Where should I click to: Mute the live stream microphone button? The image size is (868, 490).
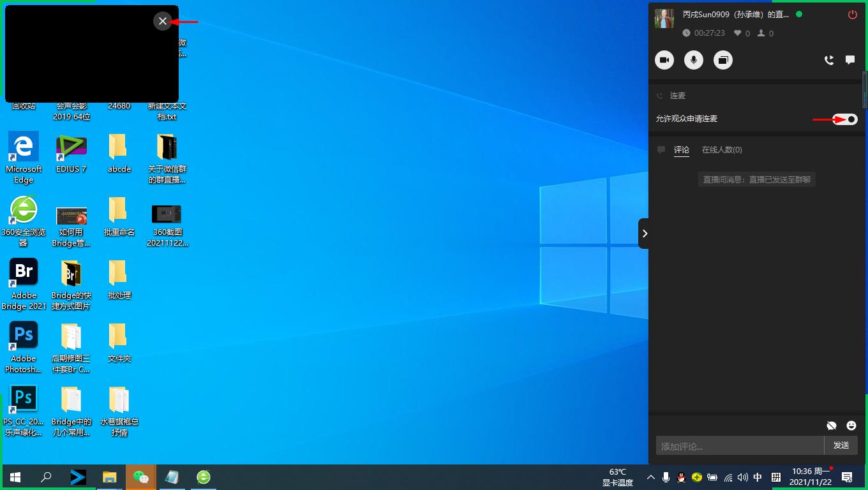pos(694,60)
